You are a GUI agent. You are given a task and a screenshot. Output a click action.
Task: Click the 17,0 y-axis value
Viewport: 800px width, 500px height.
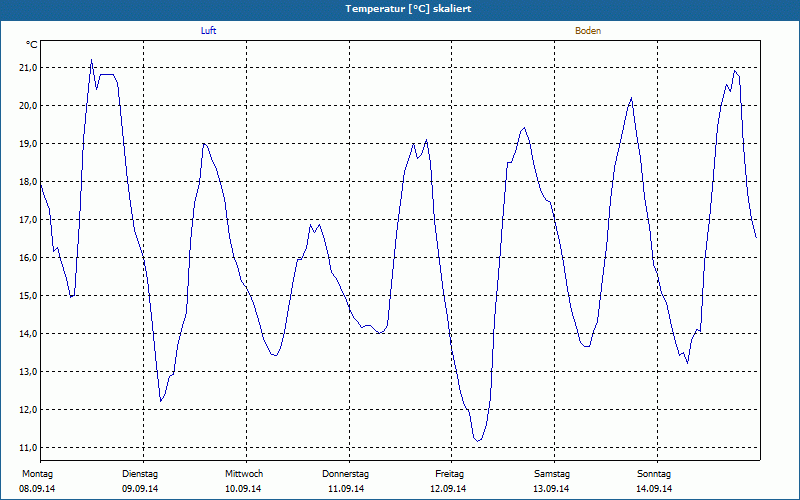[28, 220]
